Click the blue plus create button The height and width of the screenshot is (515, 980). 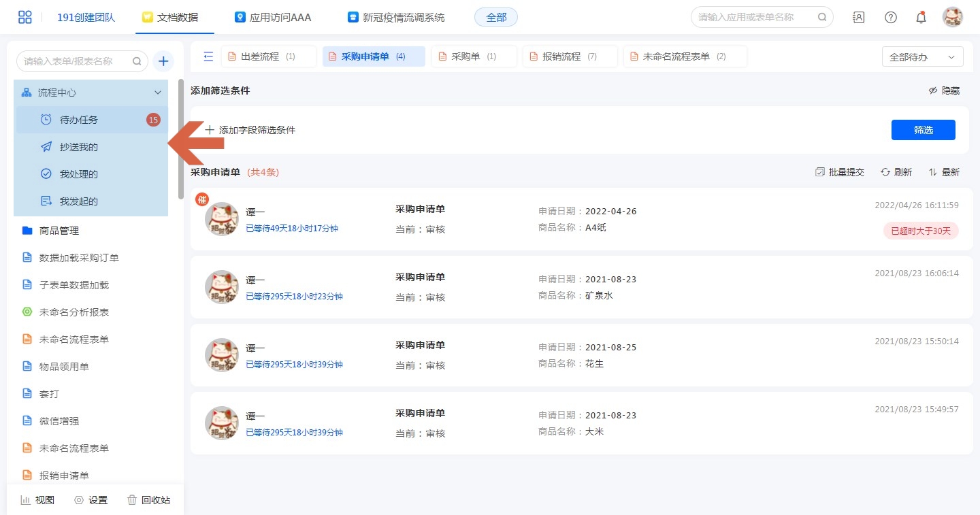(x=163, y=61)
